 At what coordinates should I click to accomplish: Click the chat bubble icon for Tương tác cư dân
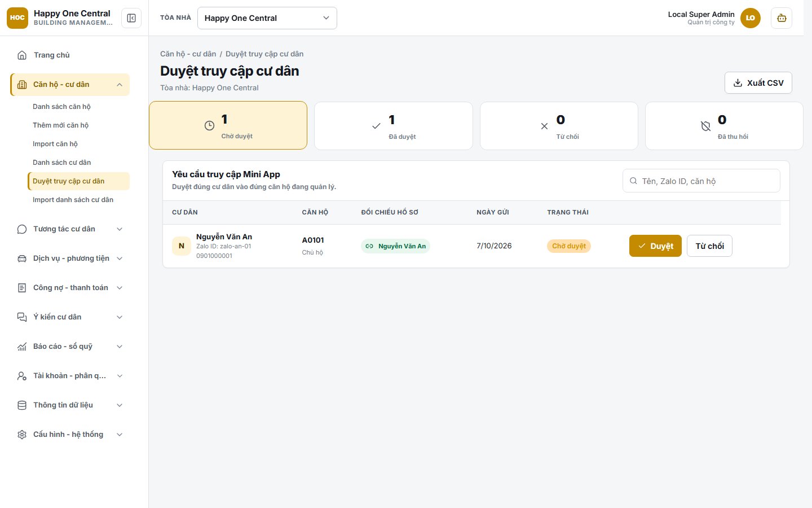[22, 229]
